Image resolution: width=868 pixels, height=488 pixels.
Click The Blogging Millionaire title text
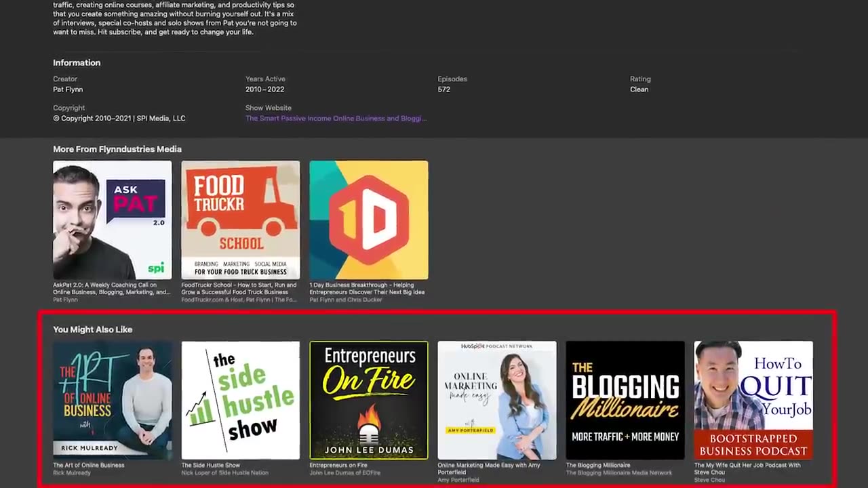(598, 465)
